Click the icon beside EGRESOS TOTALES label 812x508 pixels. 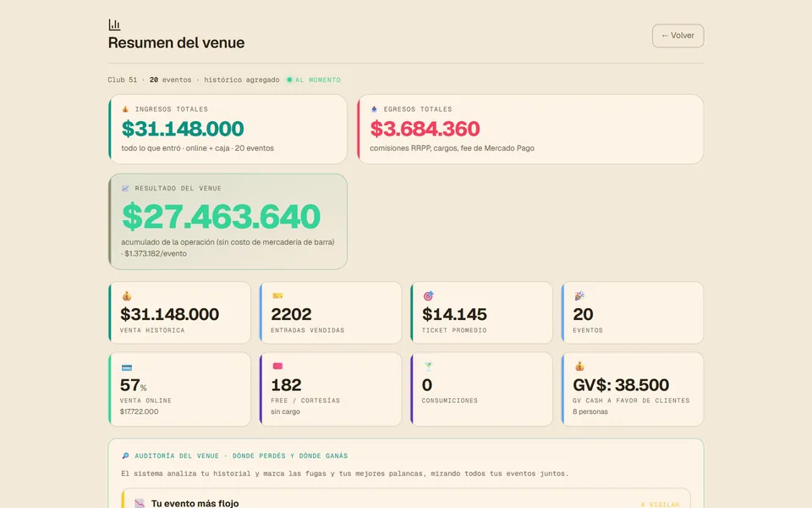tap(374, 109)
